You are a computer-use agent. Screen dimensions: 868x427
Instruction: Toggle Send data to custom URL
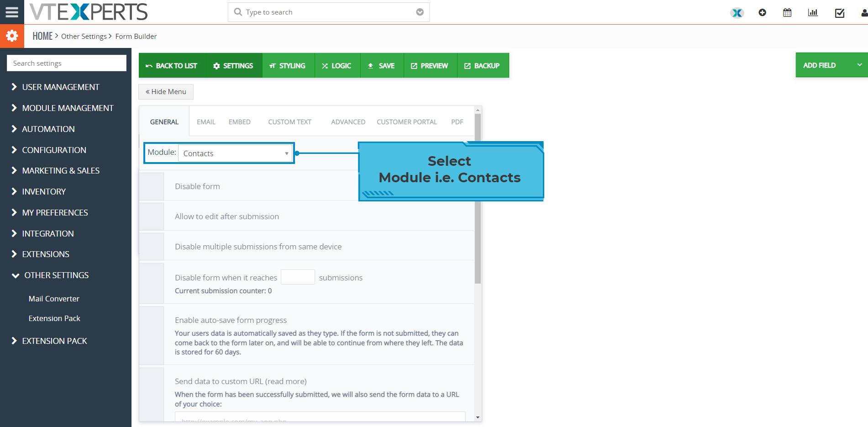(152, 394)
